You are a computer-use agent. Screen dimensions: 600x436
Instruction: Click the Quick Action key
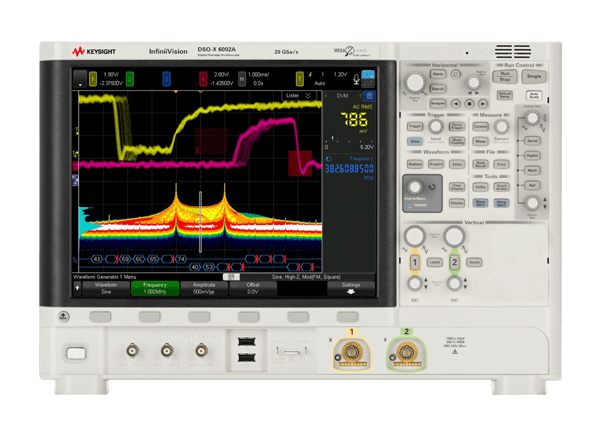(501, 186)
